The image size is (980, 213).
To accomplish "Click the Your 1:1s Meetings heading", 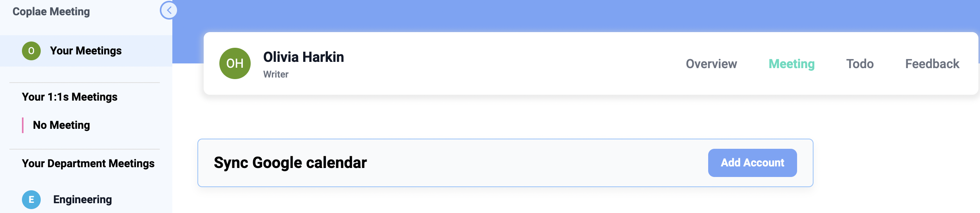I will (x=70, y=97).
